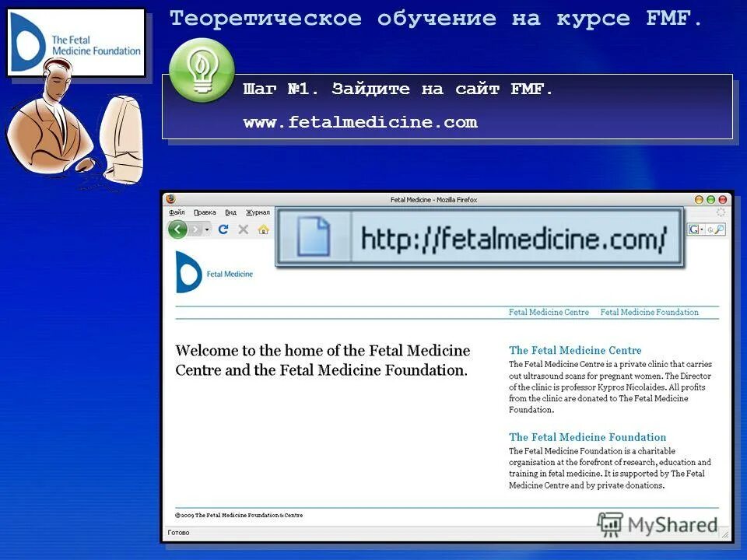
Task: Stop loading the page
Action: click(244, 230)
